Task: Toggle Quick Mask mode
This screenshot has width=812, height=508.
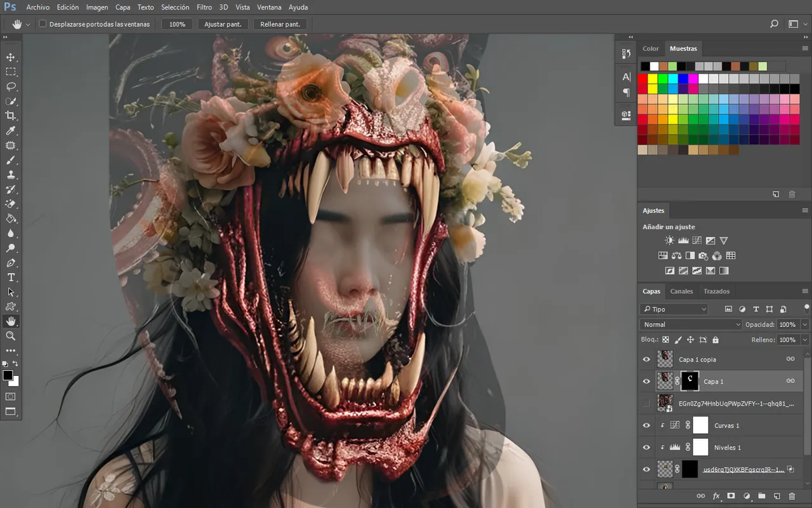Action: 11,396
